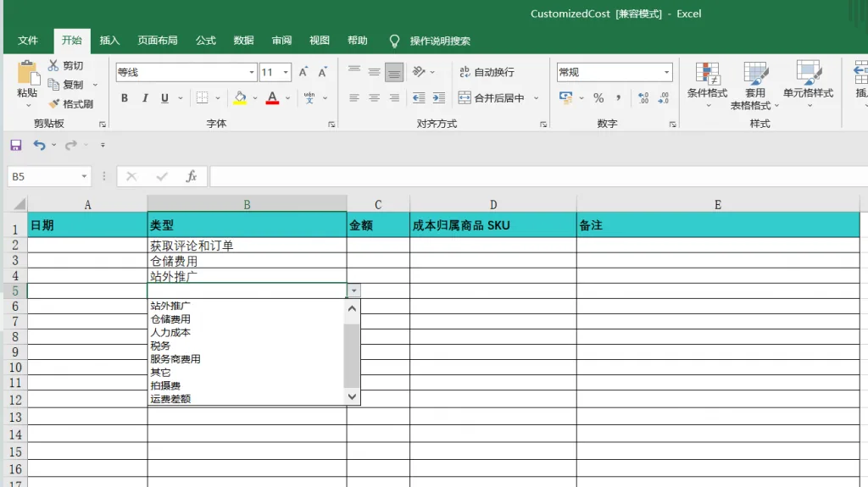Open the 文件 menu
Image resolution: width=868 pixels, height=487 pixels.
(28, 41)
